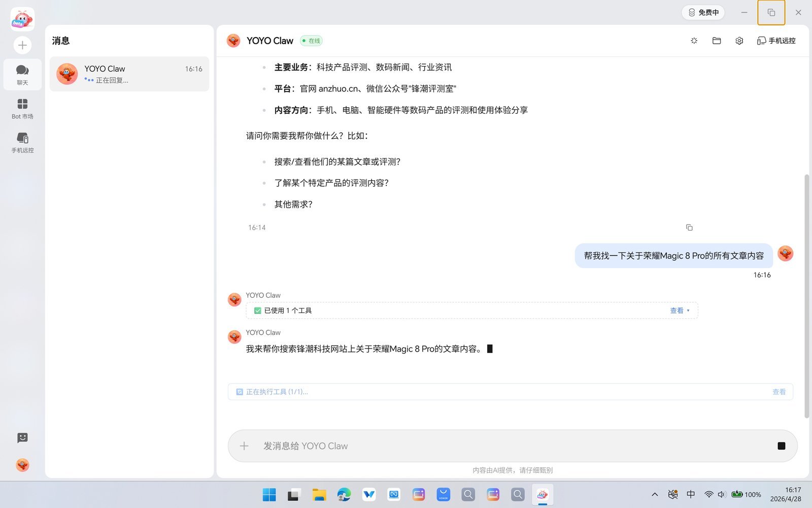
Task: Expand the 查看 dropdown for 已使用 1 个工具
Action: [x=680, y=310]
